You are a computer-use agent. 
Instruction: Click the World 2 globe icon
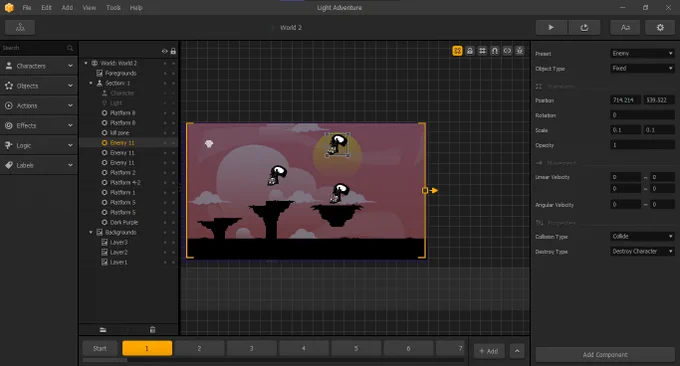tap(94, 63)
